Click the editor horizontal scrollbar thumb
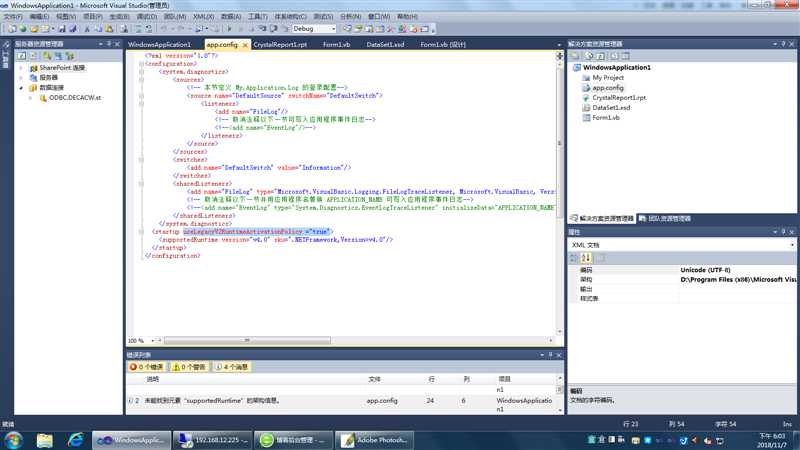This screenshot has width=800, height=450. click(247, 340)
